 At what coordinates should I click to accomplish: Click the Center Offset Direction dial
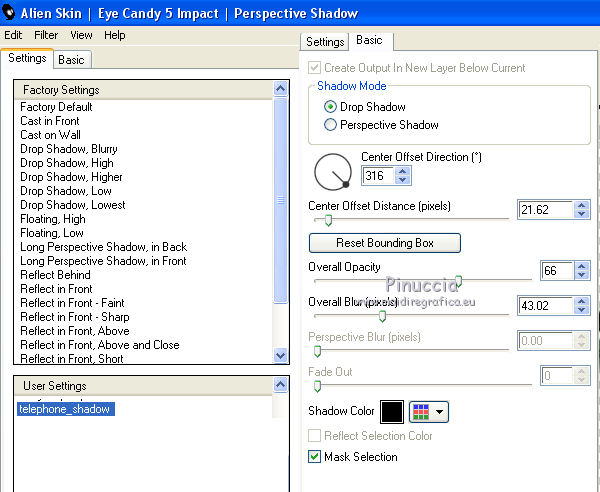pos(333,172)
